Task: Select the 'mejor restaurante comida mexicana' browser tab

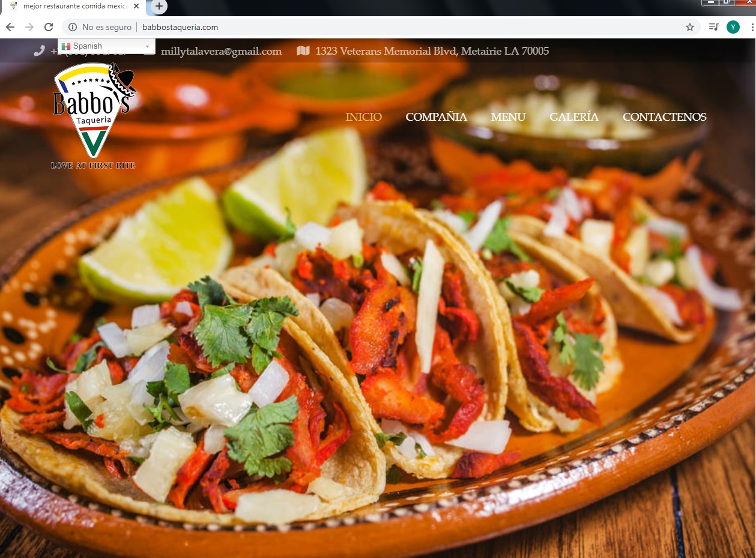Action: click(x=73, y=7)
